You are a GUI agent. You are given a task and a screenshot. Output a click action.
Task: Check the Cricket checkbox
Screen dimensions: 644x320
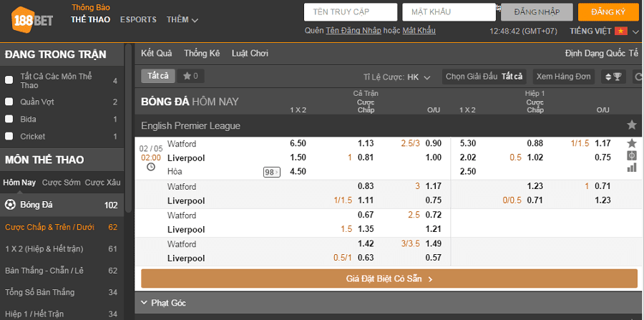click(x=9, y=137)
